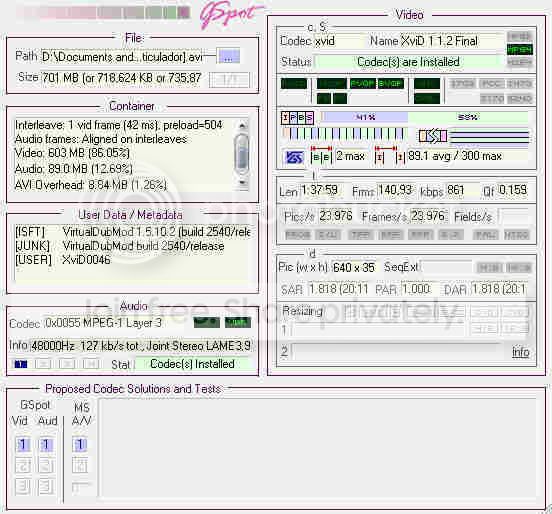Click Container list scrollbar up arrow

242,125
